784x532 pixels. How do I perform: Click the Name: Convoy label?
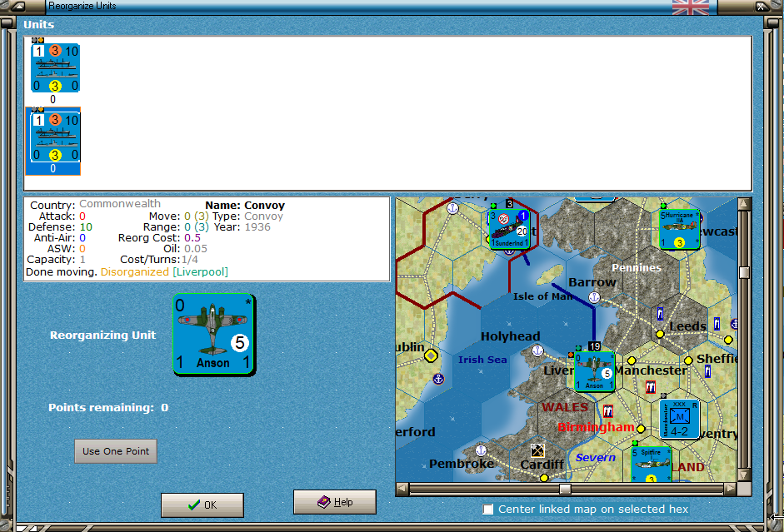[x=245, y=206]
